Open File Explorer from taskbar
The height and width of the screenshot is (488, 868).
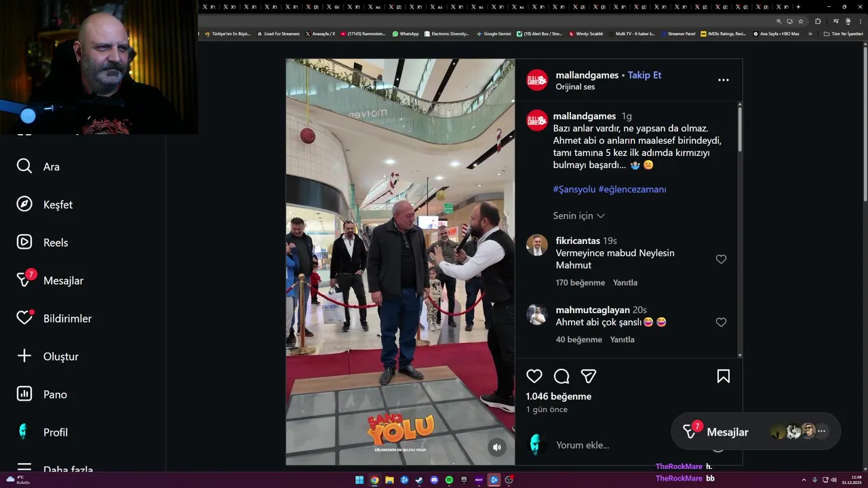(389, 480)
